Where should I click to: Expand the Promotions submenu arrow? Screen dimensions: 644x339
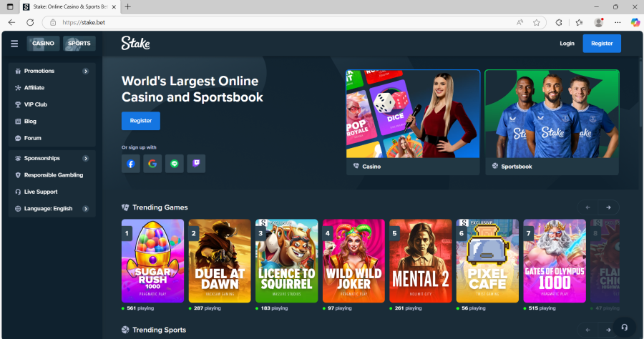(x=85, y=71)
